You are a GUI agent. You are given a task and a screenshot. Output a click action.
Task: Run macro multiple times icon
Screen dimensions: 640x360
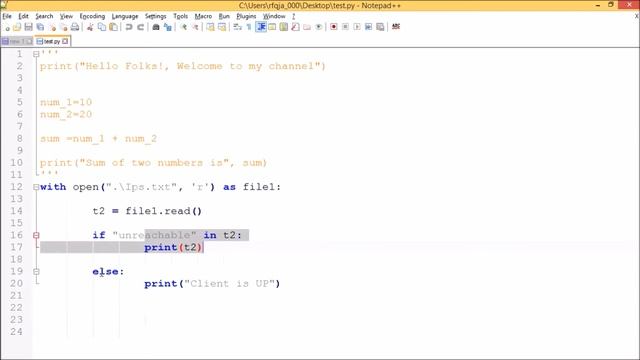point(369,27)
